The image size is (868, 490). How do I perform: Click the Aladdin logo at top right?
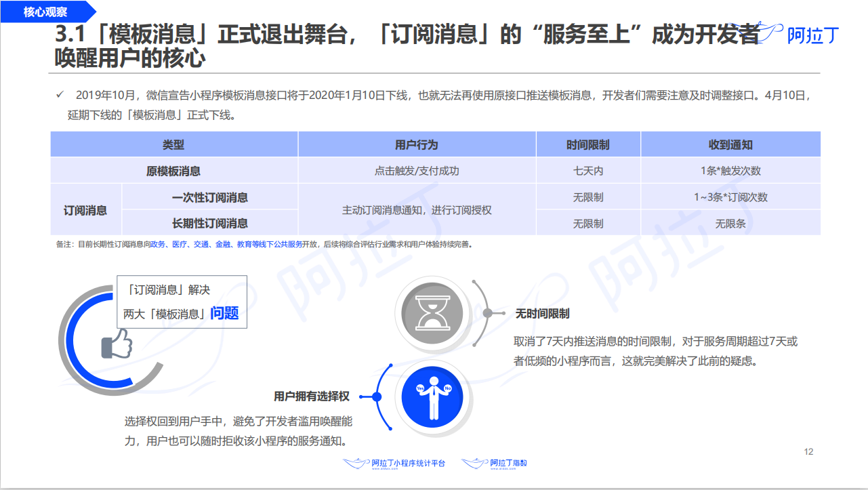tap(801, 34)
